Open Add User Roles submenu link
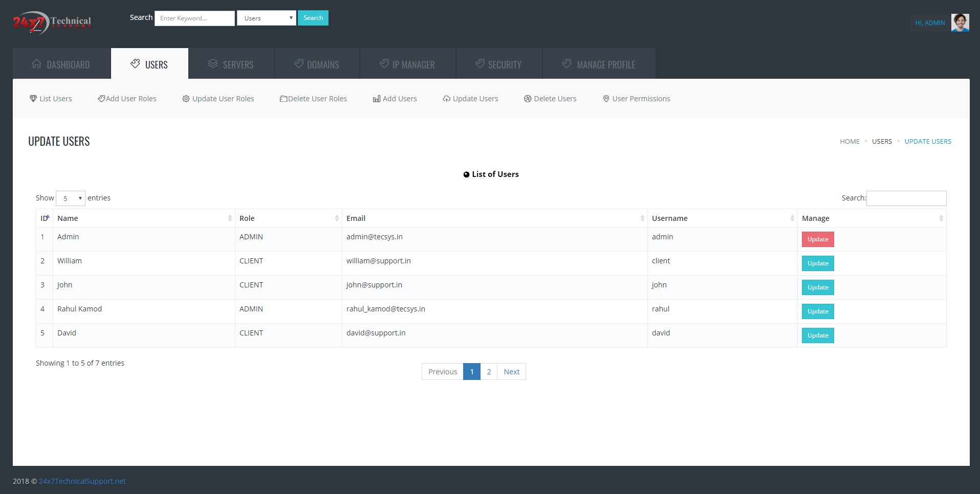This screenshot has width=980, height=494. (127, 99)
